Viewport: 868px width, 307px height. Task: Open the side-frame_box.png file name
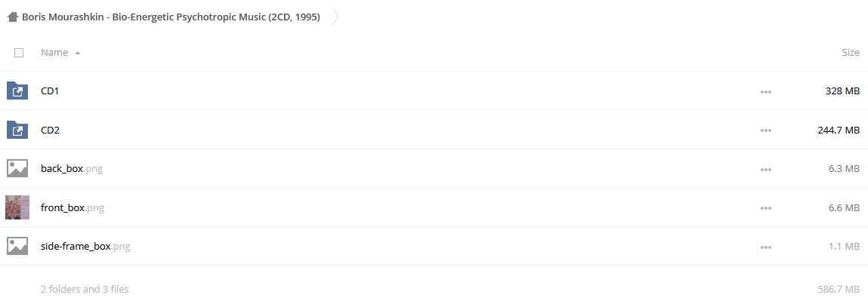pos(85,246)
